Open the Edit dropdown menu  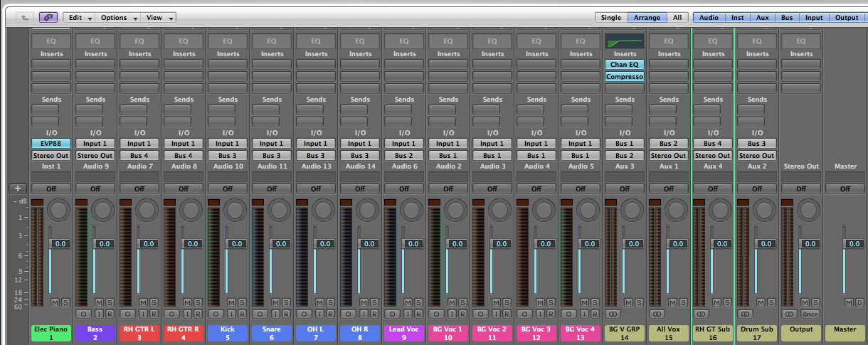pos(78,17)
